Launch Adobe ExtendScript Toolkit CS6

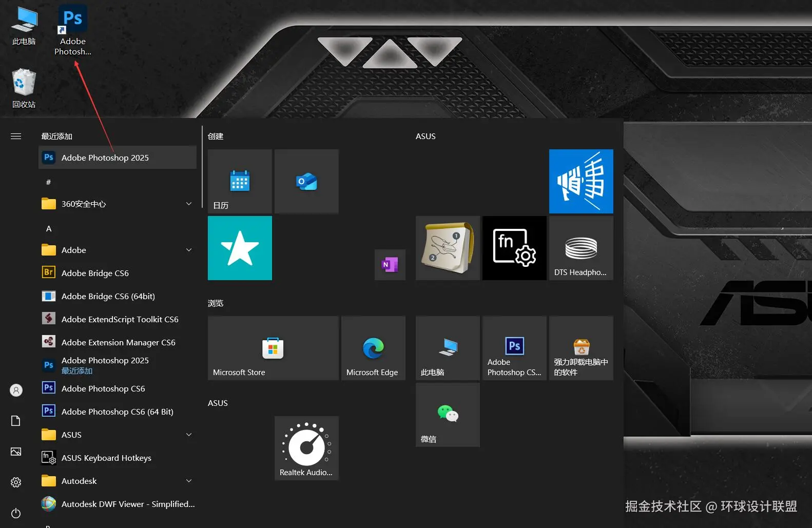118,319
